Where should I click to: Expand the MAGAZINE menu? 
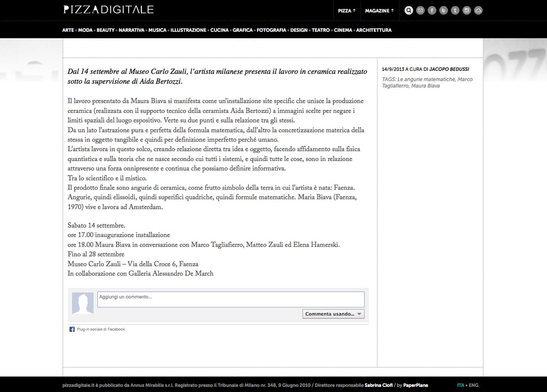click(379, 11)
